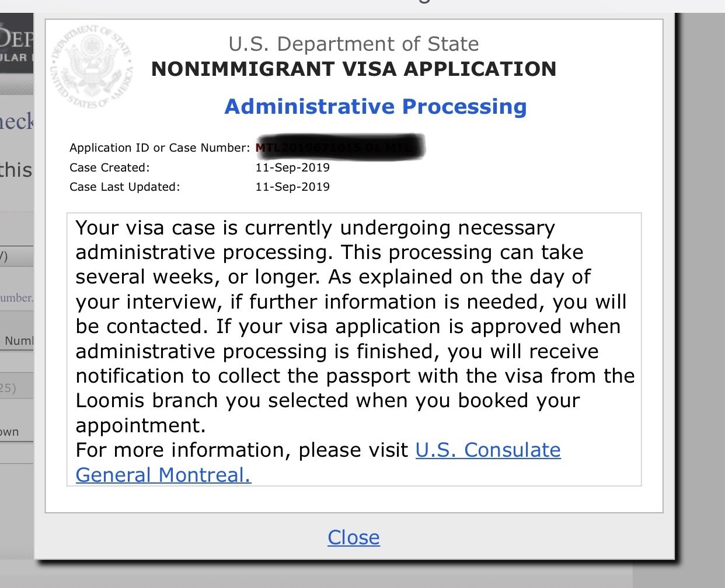
Task: Click the Case Last Updated date value
Action: 292,187
